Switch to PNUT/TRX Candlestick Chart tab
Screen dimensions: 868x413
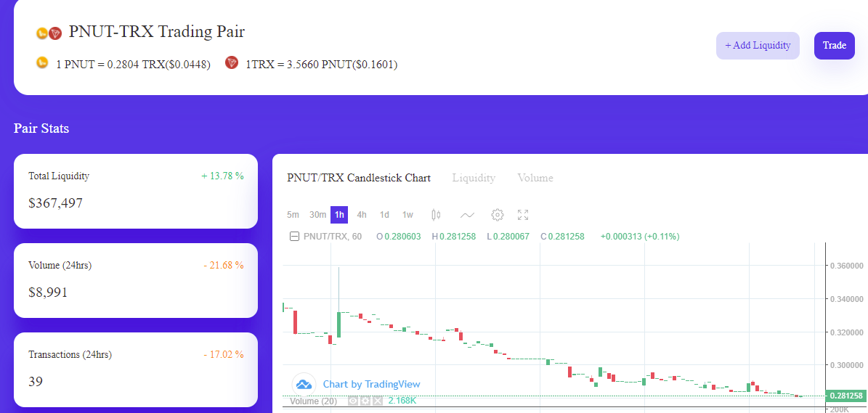(x=359, y=178)
